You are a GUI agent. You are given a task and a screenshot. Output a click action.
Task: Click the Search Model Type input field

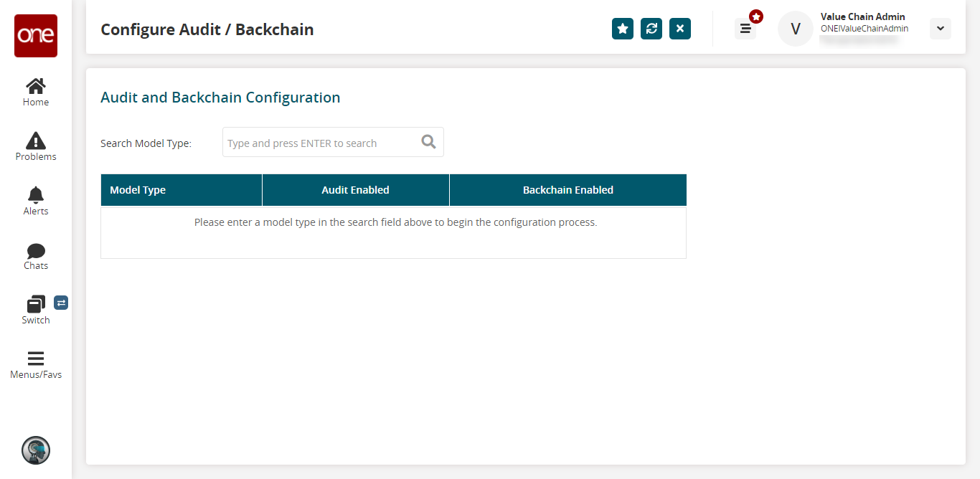click(x=320, y=143)
